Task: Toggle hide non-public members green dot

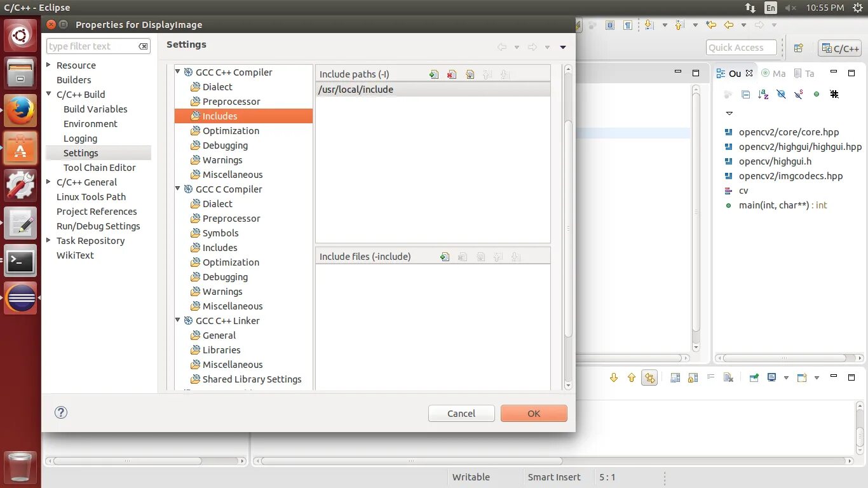Action: click(817, 95)
